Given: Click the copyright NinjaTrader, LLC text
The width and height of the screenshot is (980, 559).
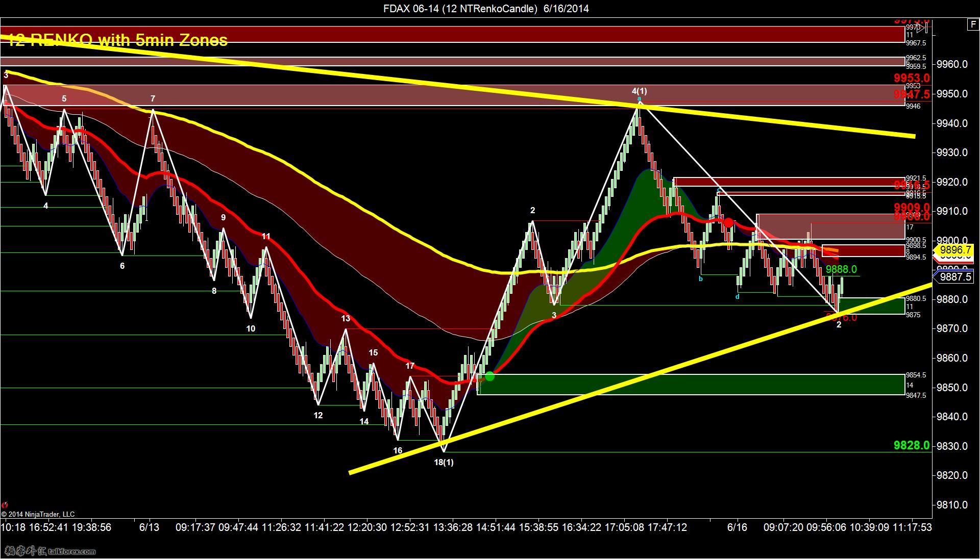Looking at the screenshot, I should point(38,514).
